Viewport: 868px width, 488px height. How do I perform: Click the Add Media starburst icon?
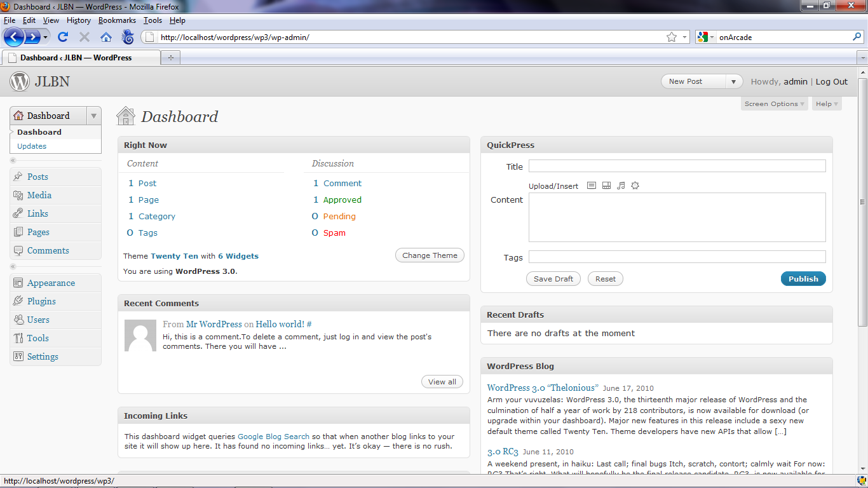[635, 186]
